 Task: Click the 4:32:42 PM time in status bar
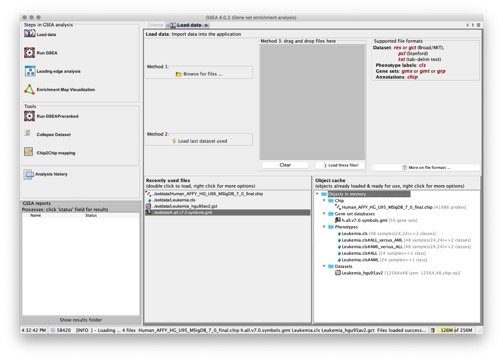34,330
